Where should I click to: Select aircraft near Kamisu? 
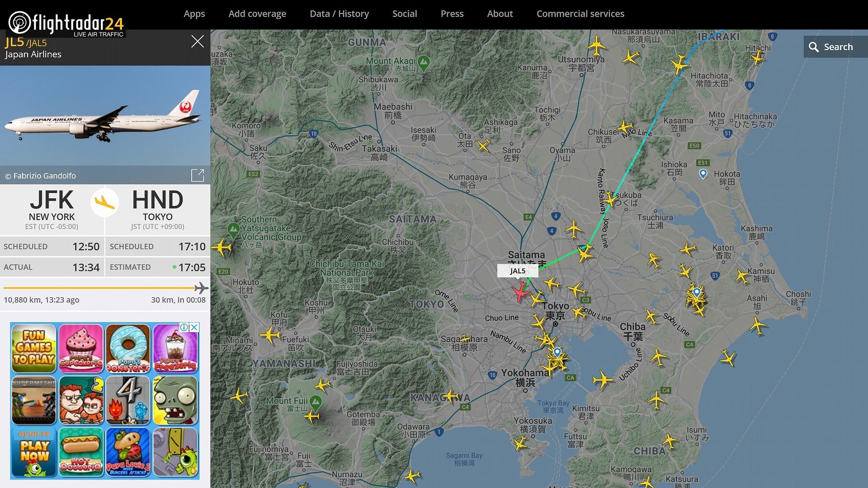pos(742,276)
